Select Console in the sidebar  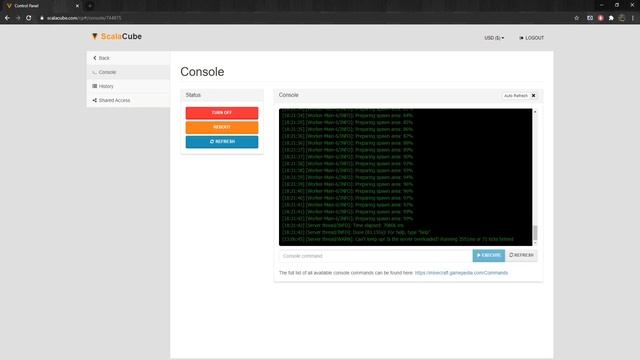pos(128,72)
